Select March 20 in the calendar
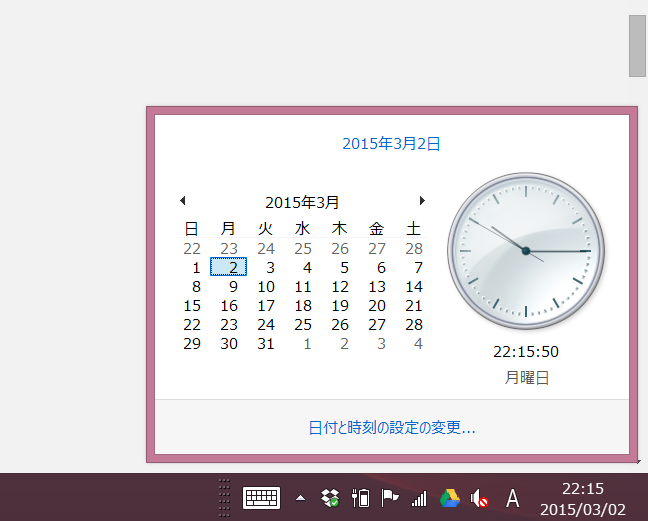The height and width of the screenshot is (521, 648). (x=377, y=306)
